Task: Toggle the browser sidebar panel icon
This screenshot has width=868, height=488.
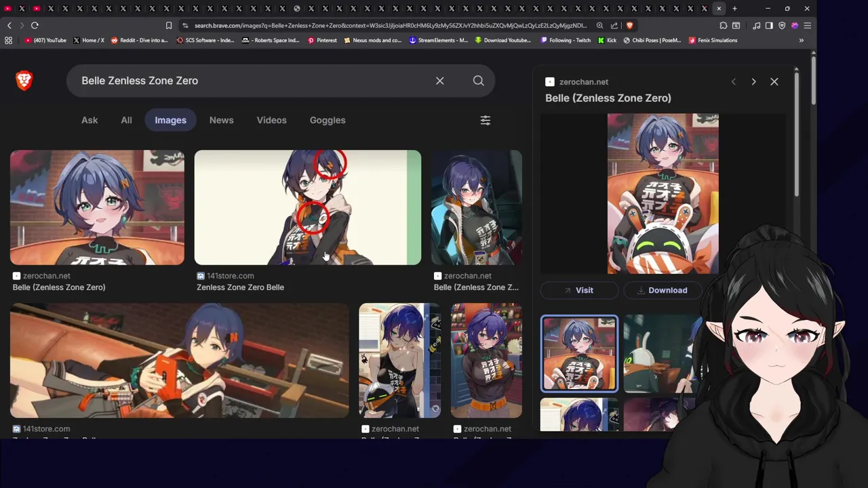Action: (769, 25)
